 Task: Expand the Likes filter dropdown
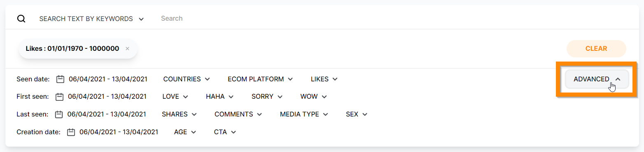pyautogui.click(x=324, y=79)
